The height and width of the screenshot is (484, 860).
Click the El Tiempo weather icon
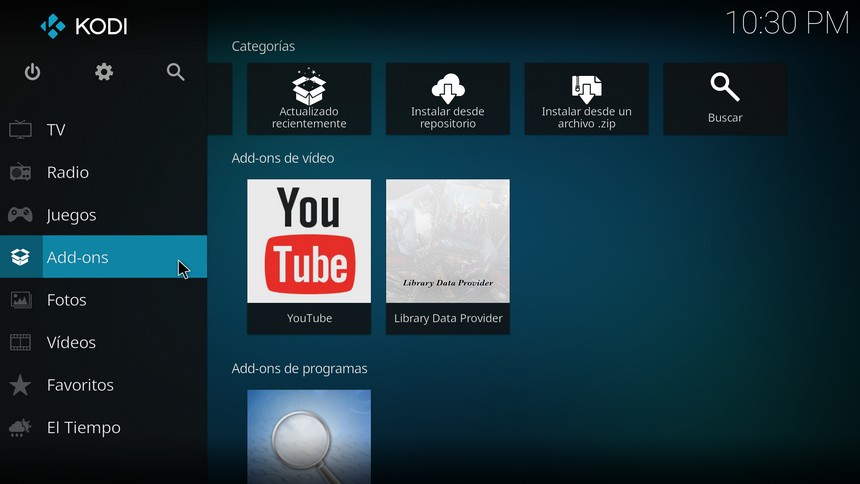[20, 427]
